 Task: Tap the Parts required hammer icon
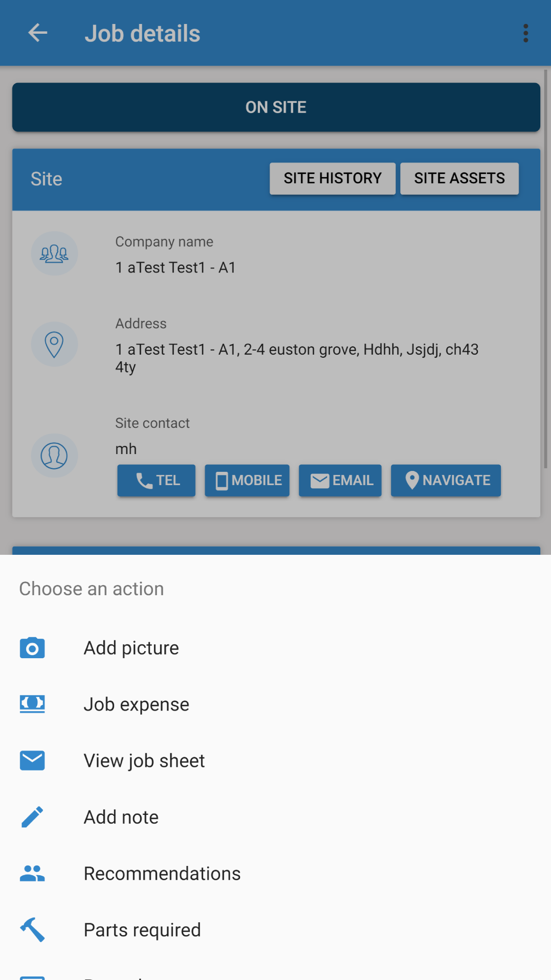[x=32, y=930]
